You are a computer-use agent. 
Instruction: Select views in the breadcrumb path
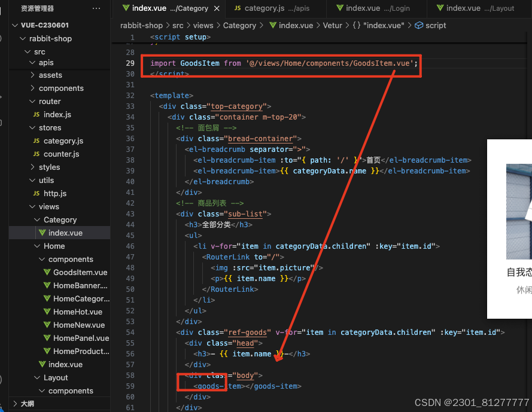pos(203,26)
